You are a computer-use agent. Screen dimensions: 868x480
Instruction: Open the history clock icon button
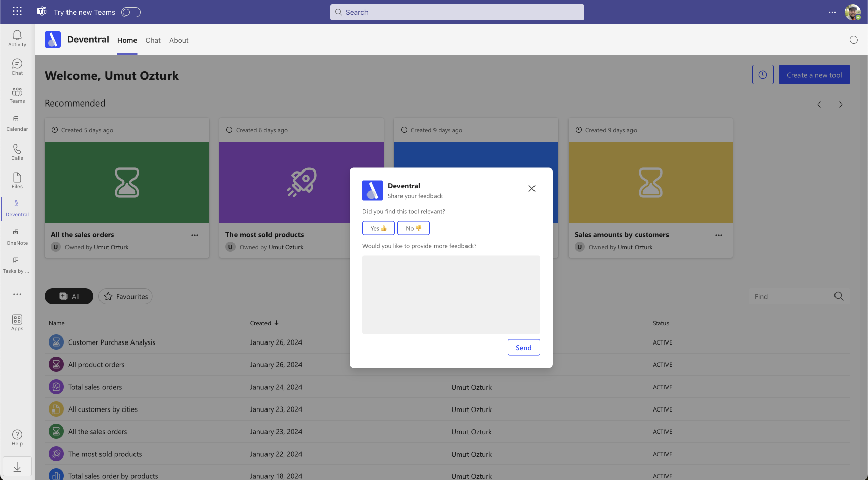point(762,75)
